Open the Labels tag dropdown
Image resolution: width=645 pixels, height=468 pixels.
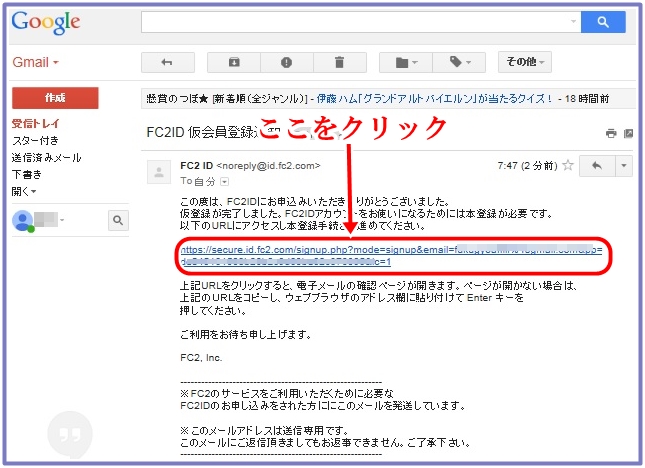[x=459, y=62]
